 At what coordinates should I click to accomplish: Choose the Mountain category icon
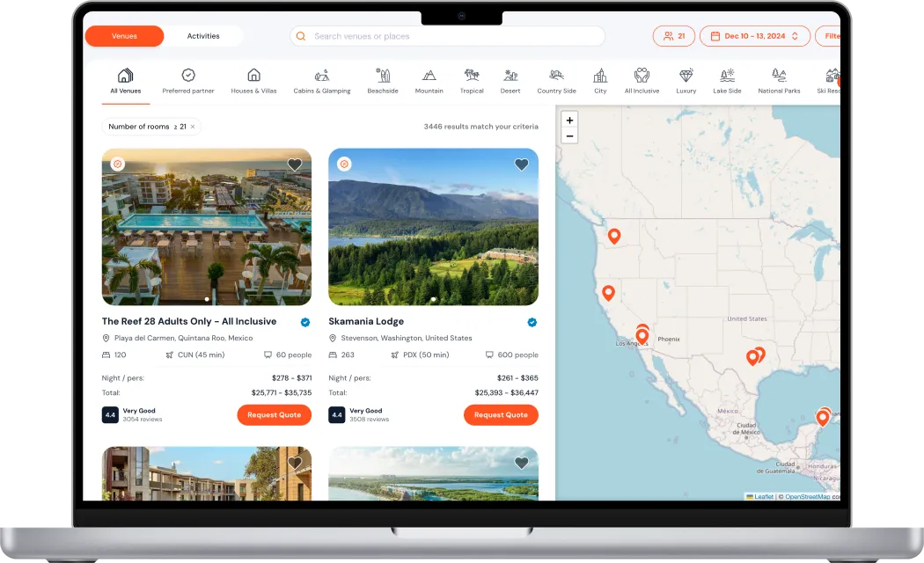(x=429, y=77)
